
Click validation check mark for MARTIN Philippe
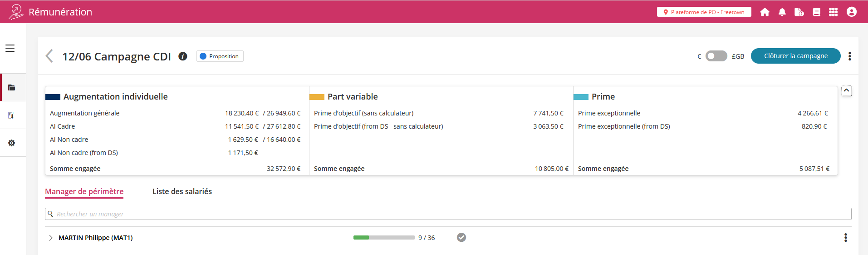(461, 238)
